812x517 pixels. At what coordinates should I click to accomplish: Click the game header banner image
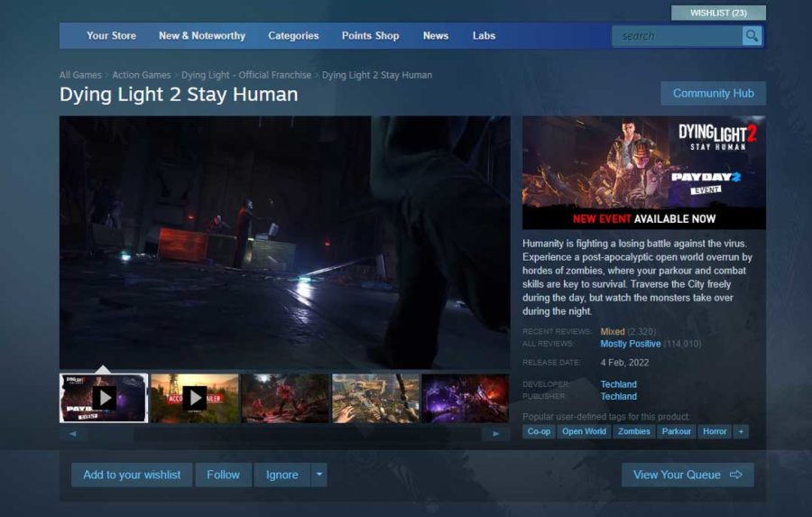click(x=643, y=172)
